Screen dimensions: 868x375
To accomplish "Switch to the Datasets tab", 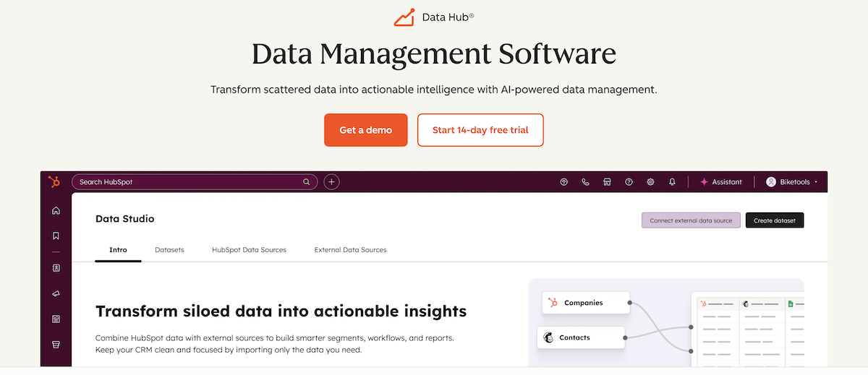I will pyautogui.click(x=169, y=250).
